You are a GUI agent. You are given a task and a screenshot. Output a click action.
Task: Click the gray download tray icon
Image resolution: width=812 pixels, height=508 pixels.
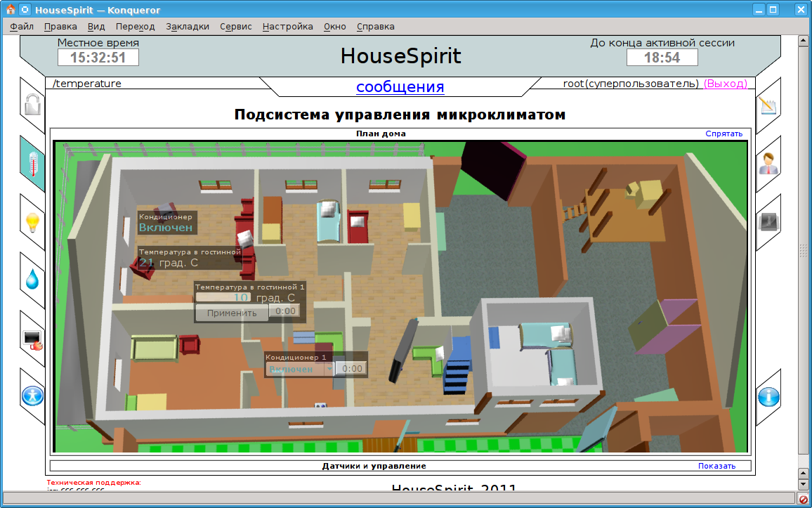coord(768,222)
